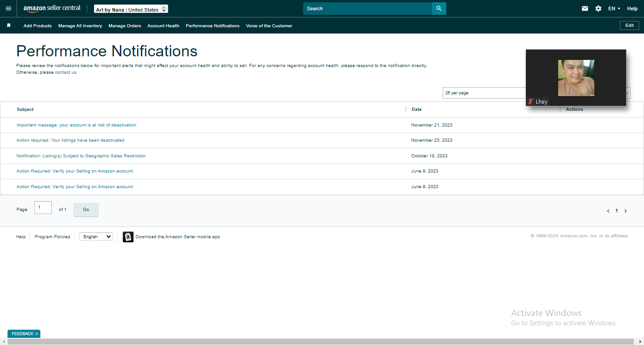Click the Subject column header

25,109
